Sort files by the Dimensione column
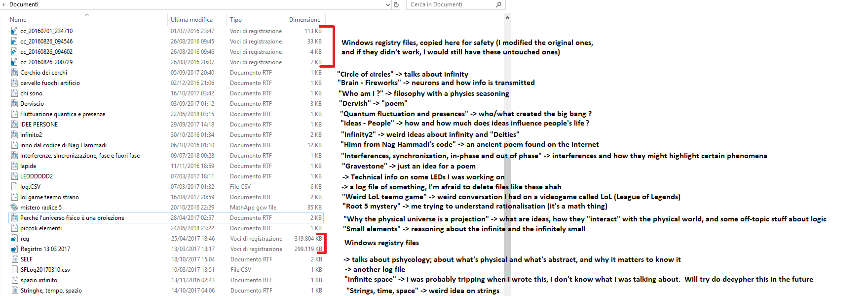The image size is (868, 296). pyautogui.click(x=305, y=19)
